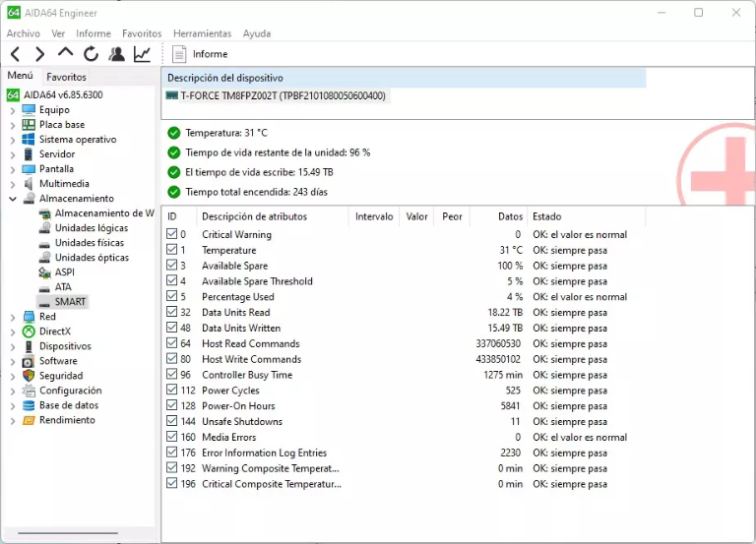Click the Base de datos icon
Screen dimensions: 756x544
29,405
